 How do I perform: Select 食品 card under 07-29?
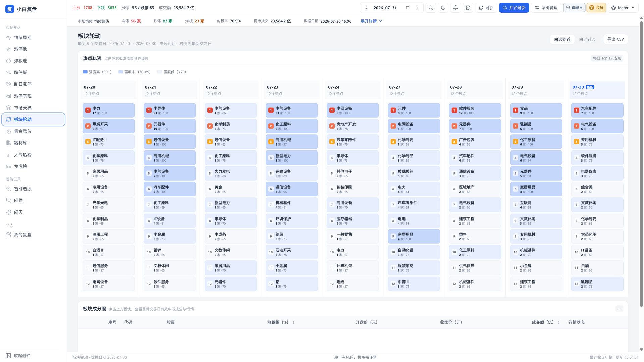pyautogui.click(x=536, y=110)
